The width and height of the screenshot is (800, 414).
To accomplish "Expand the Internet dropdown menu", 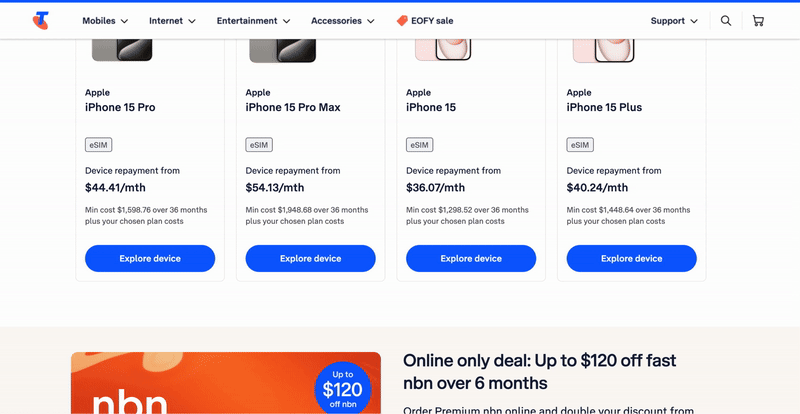I will (172, 21).
